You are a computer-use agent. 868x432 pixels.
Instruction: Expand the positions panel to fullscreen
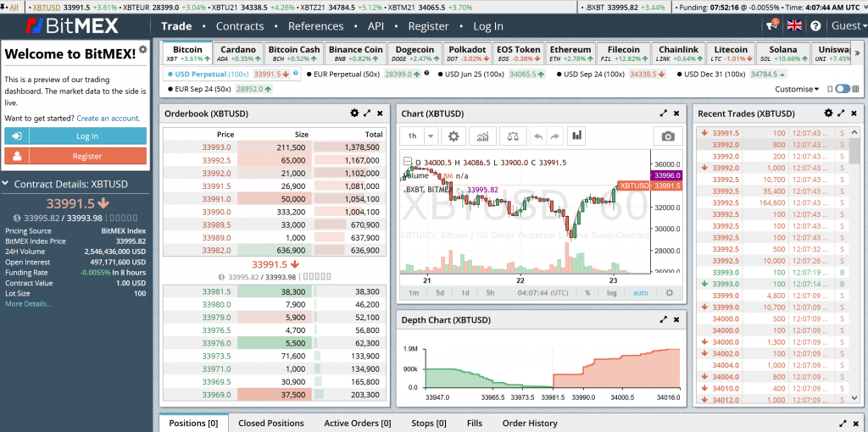[843, 423]
